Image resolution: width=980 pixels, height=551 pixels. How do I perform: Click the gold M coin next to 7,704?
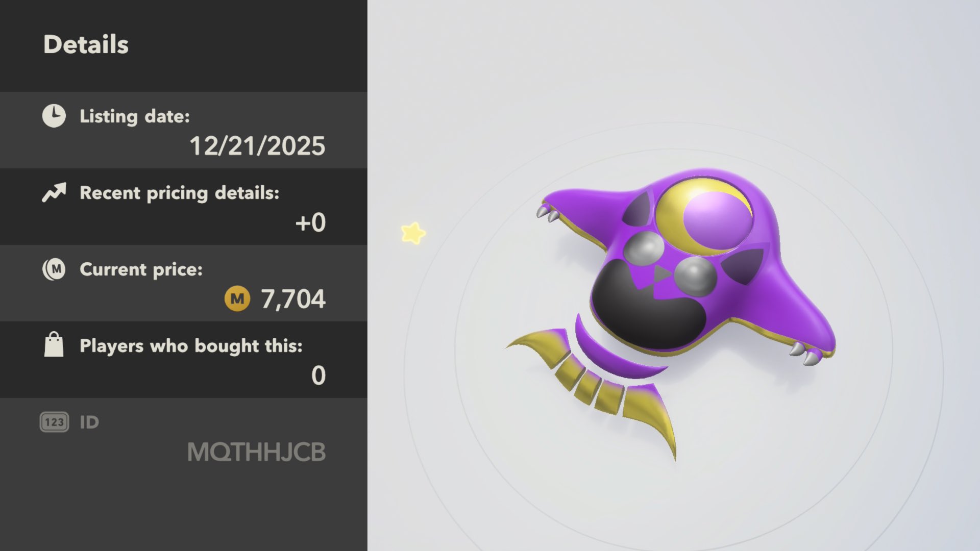237,298
